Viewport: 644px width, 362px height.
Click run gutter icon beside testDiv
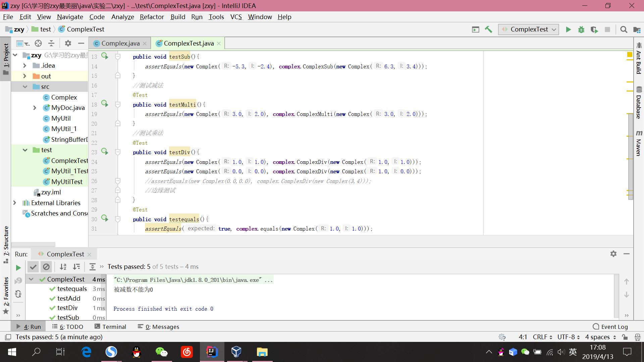click(105, 152)
